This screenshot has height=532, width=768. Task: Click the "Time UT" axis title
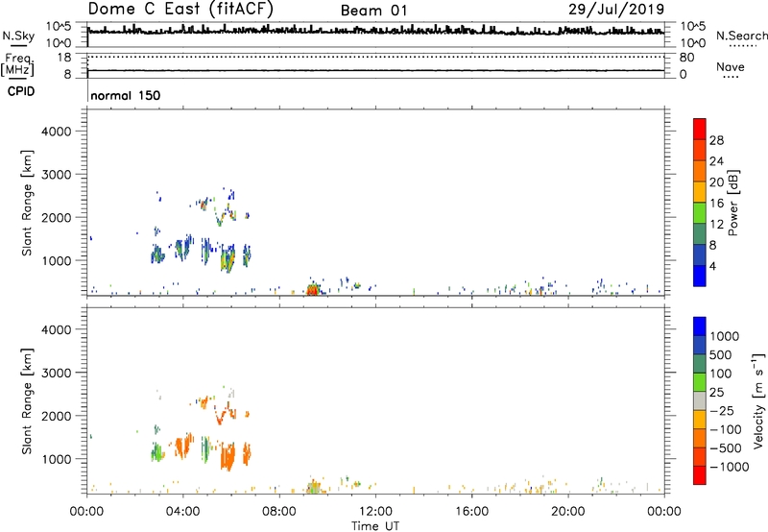click(375, 526)
